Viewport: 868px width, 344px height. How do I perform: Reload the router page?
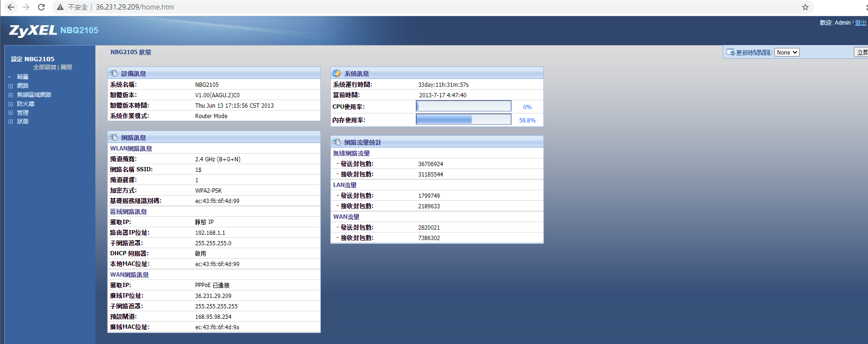[41, 7]
